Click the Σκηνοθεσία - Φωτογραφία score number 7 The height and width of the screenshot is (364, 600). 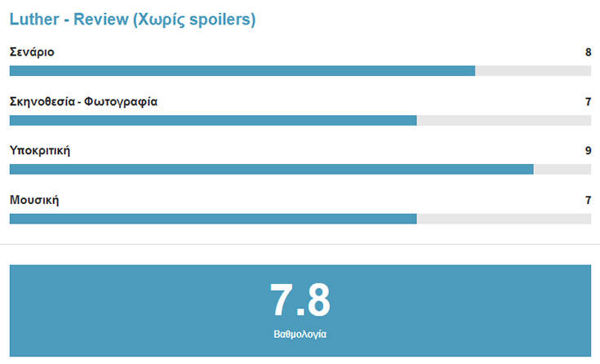coord(588,102)
